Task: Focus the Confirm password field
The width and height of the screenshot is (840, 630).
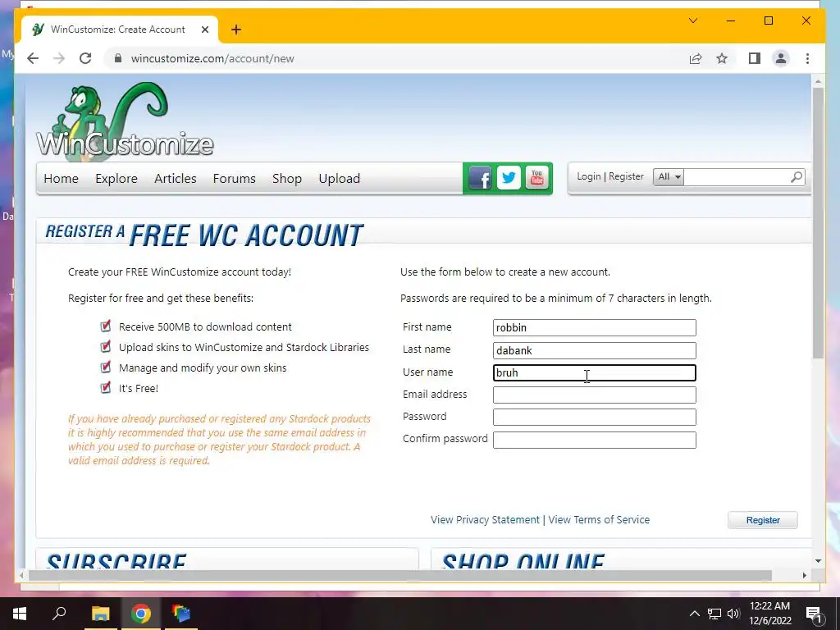Action: coord(595,440)
